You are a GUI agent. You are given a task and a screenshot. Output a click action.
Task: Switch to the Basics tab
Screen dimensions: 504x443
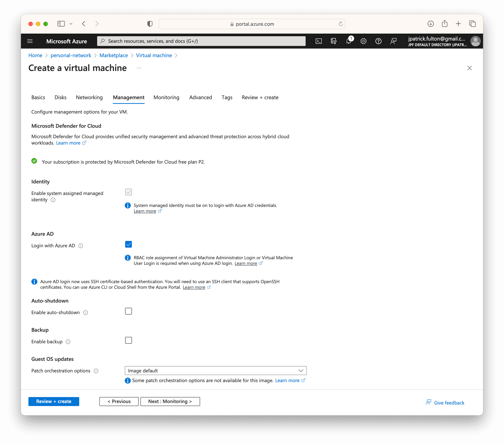coord(38,97)
